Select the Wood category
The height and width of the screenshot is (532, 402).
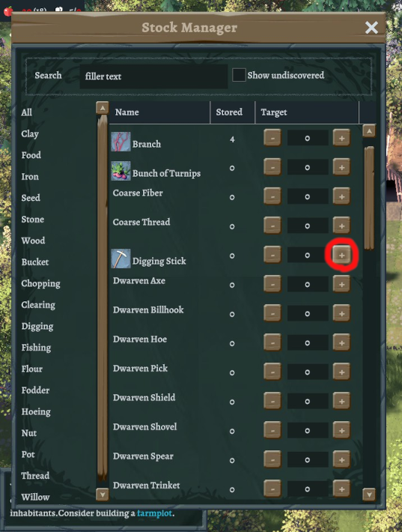tap(33, 241)
